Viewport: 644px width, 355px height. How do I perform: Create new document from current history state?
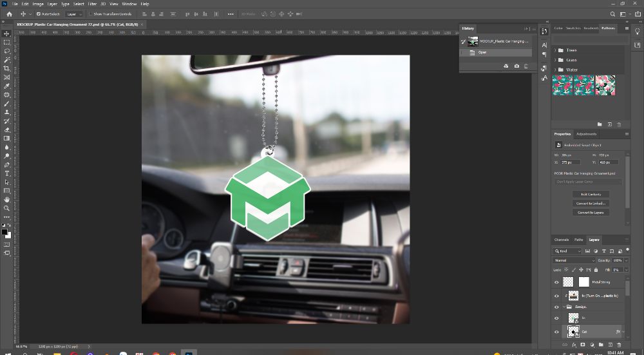pyautogui.click(x=506, y=66)
